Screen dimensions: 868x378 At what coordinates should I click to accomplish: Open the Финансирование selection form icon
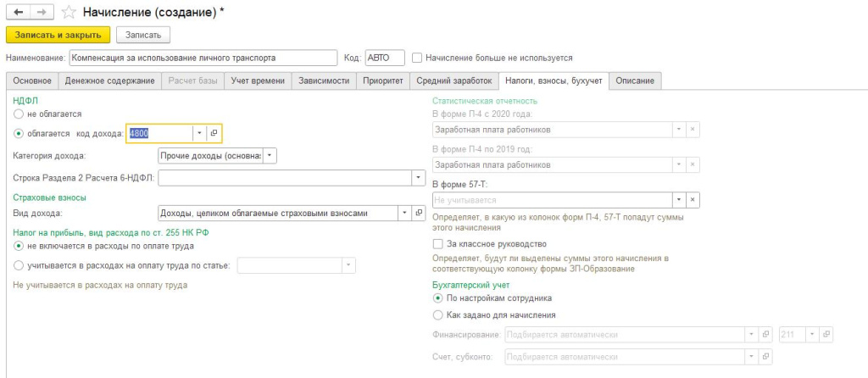tap(765, 334)
